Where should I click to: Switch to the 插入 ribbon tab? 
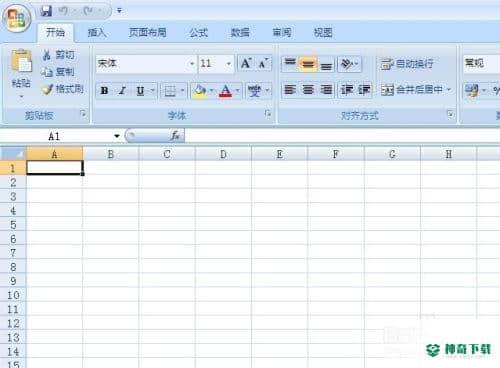97,32
